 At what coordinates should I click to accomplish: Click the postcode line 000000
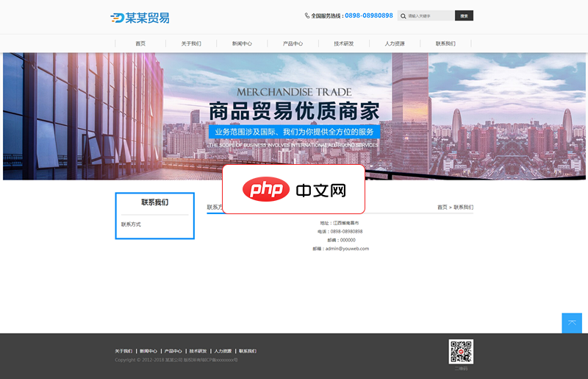(341, 240)
